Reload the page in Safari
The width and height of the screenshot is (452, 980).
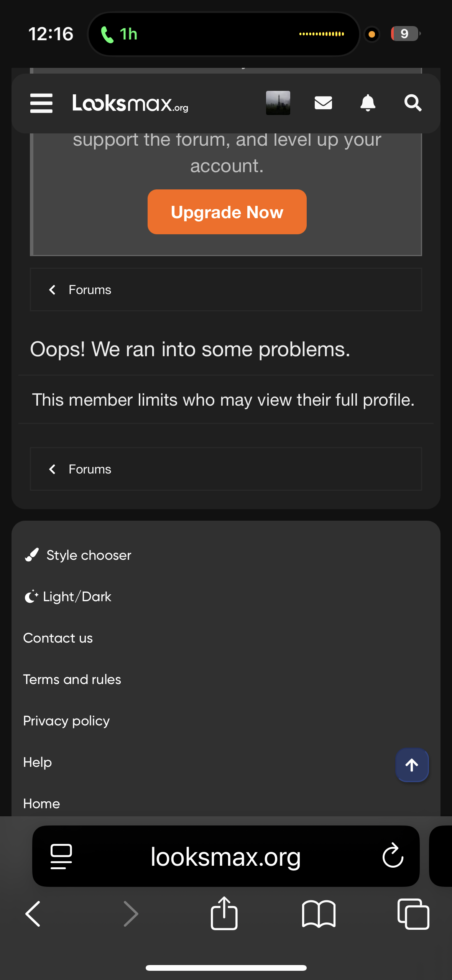[393, 855]
